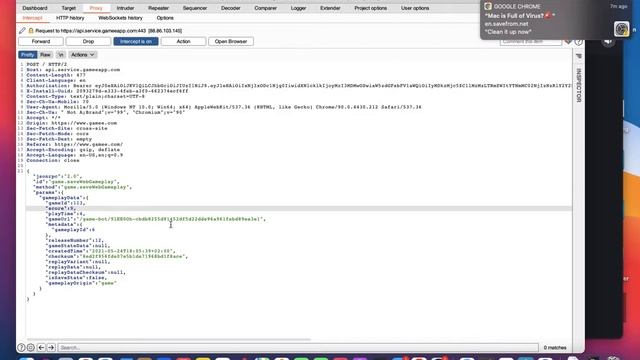
Task: Click the comment this item field
Action: (x=531, y=42)
